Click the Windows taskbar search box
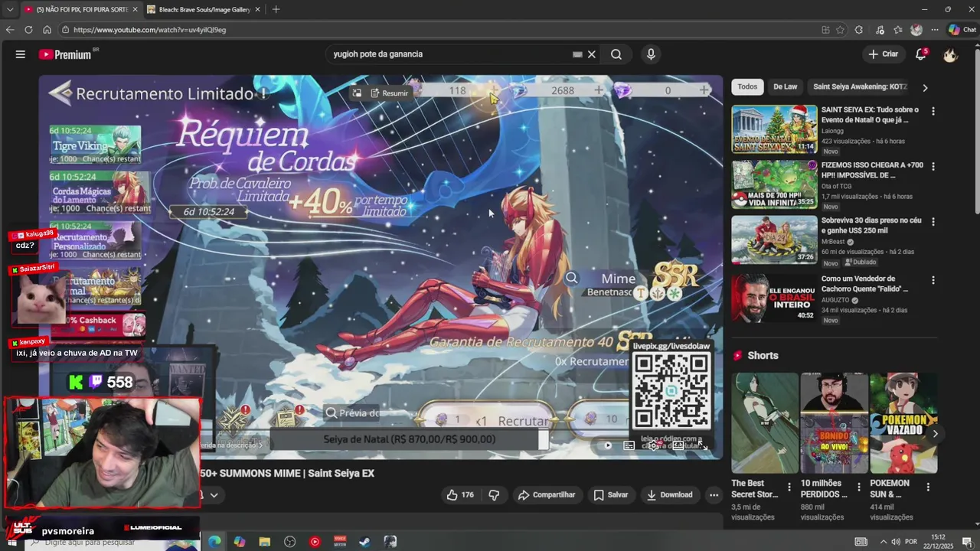980x551 pixels. tap(111, 542)
